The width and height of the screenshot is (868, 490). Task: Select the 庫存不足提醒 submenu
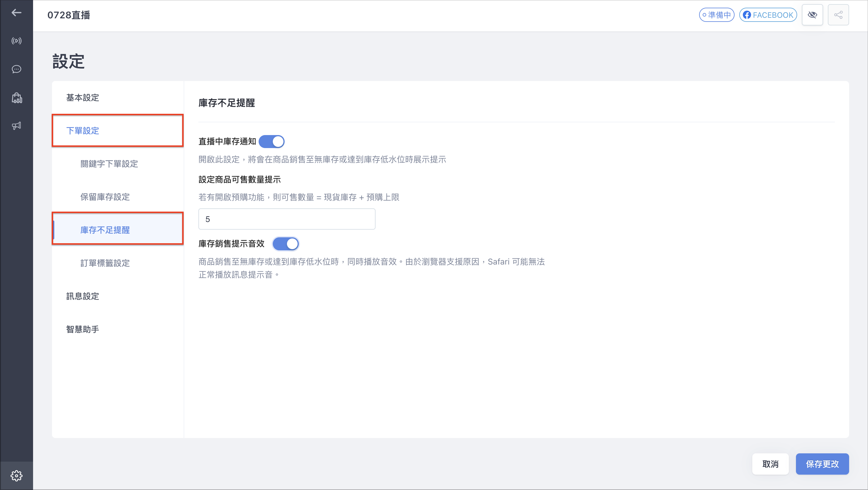point(118,230)
